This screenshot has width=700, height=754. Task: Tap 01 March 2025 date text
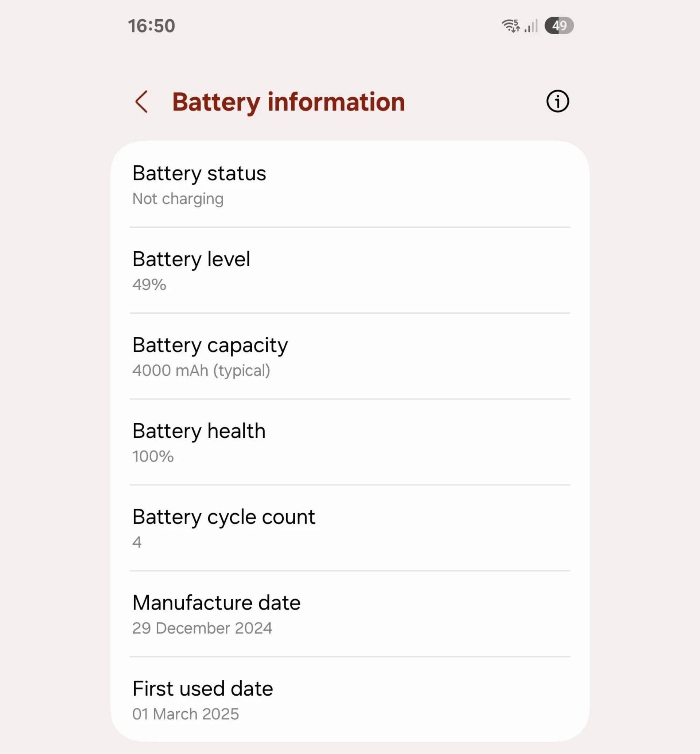pyautogui.click(x=186, y=714)
